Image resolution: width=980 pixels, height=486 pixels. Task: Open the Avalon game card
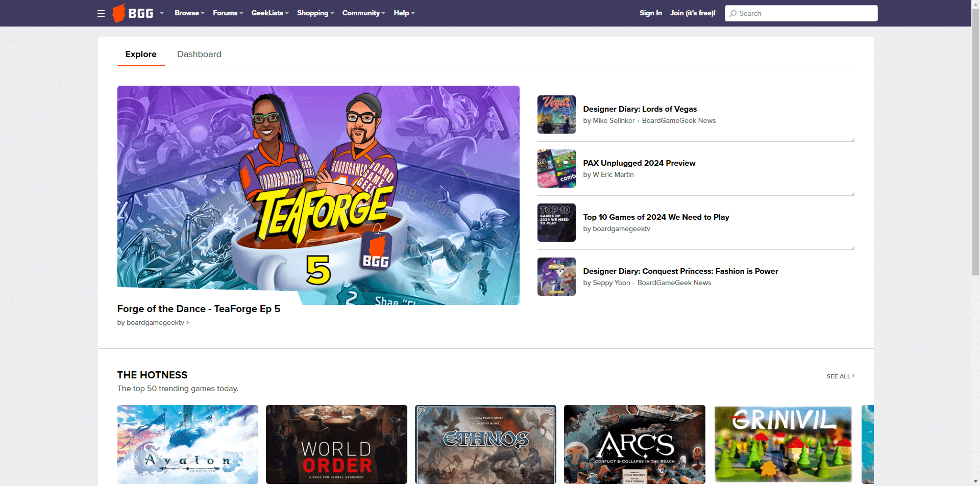pos(188,444)
